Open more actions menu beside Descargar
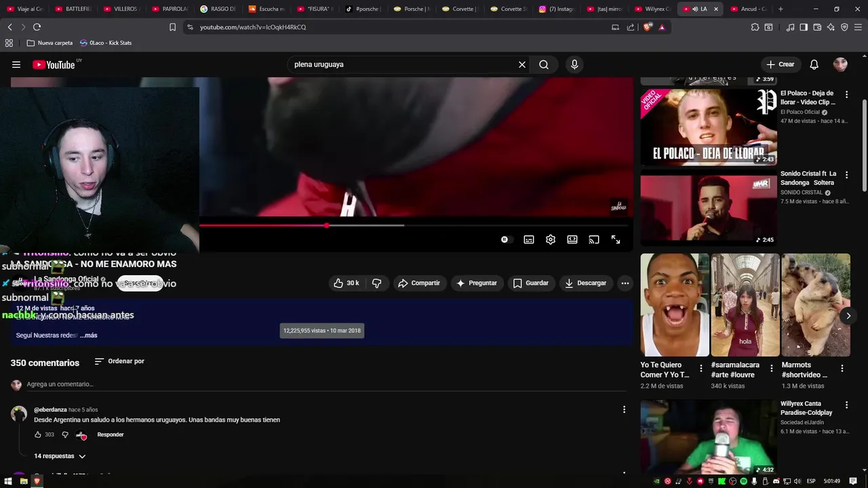Screen dimensions: 868x488 625,283
